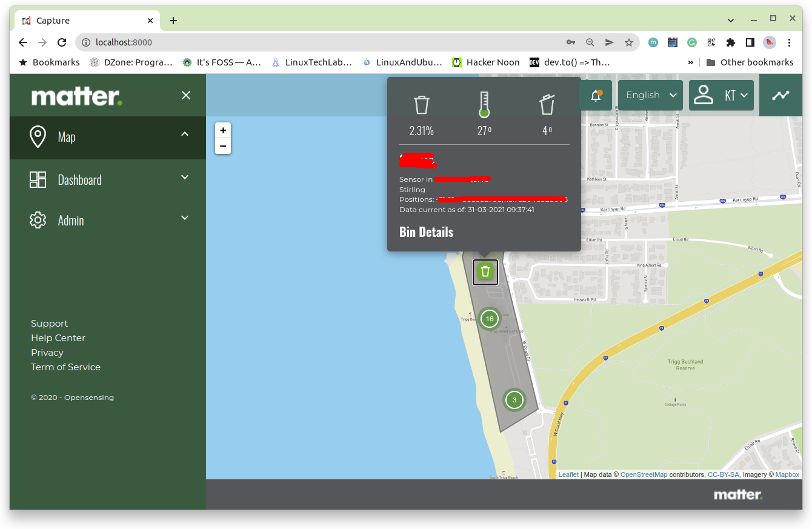Zoom out the map with minus button
Screen dimensions: 812x529
(223, 146)
